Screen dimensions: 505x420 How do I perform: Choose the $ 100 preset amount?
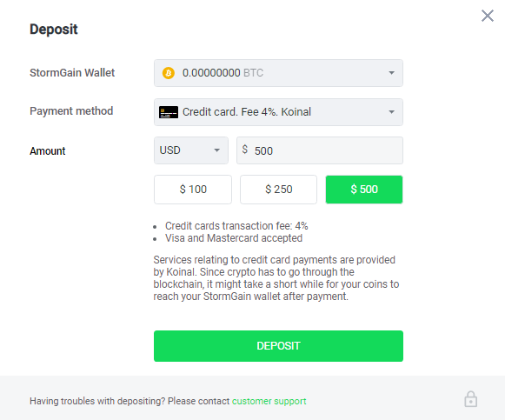pyautogui.click(x=193, y=190)
